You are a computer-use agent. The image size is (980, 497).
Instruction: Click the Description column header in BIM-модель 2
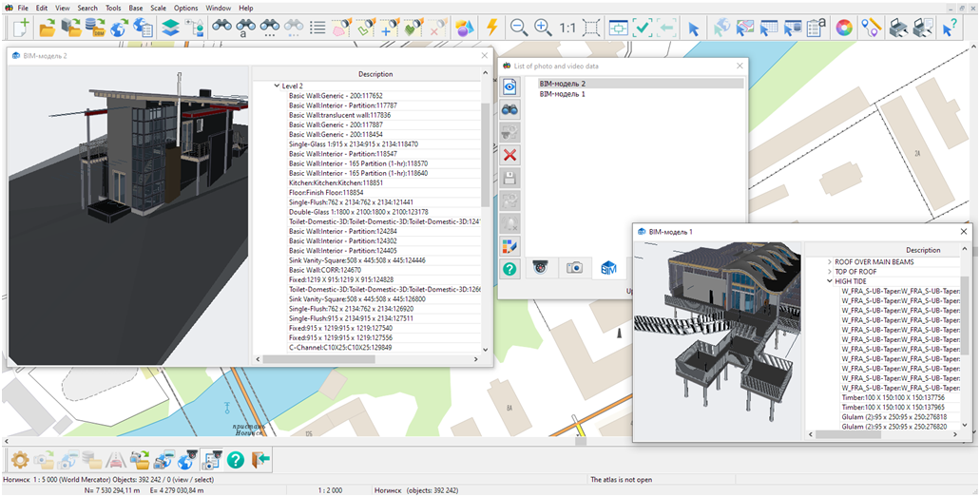click(375, 74)
